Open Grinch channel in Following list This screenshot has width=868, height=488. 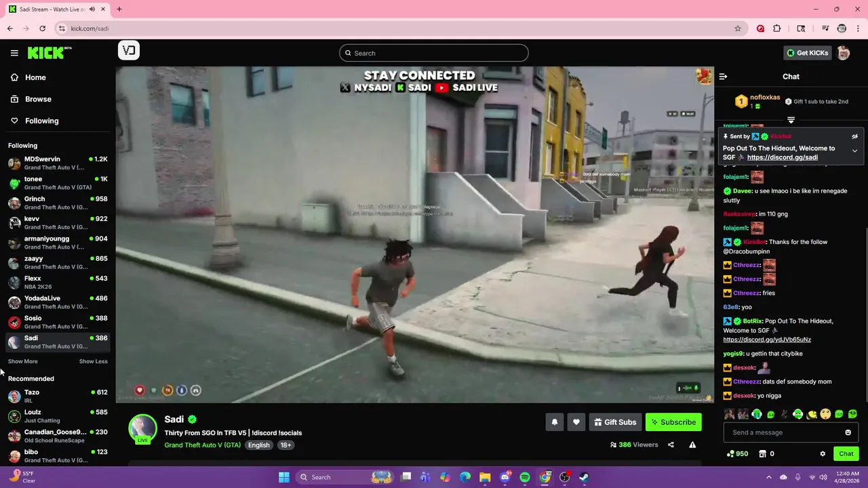point(58,203)
